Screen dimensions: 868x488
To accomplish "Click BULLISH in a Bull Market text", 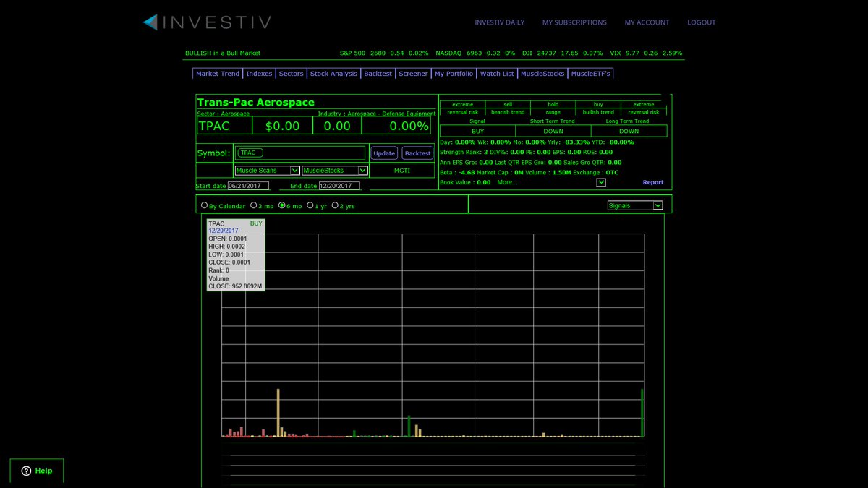I will [223, 53].
